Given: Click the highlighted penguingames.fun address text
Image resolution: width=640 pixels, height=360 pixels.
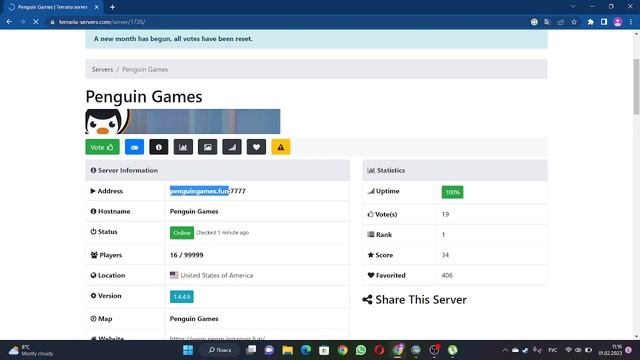Looking at the screenshot, I should coord(199,191).
